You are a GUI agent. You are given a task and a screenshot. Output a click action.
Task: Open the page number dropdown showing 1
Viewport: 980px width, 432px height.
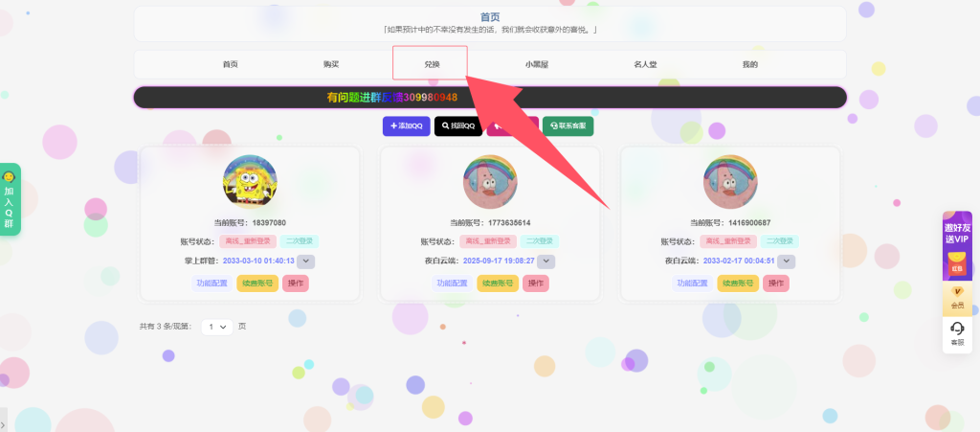pyautogui.click(x=217, y=327)
